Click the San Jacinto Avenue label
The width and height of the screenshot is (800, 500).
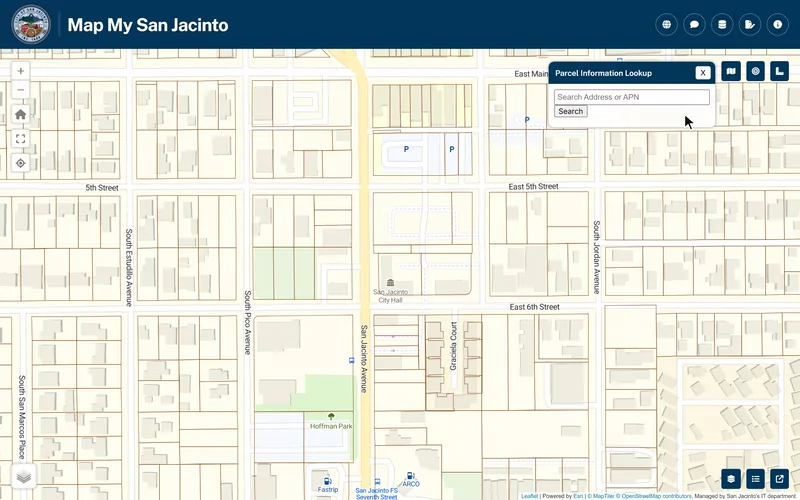(x=364, y=359)
